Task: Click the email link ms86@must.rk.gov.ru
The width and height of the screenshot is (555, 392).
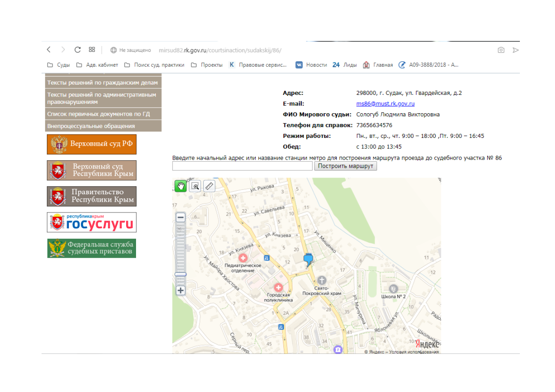Action: (385, 104)
